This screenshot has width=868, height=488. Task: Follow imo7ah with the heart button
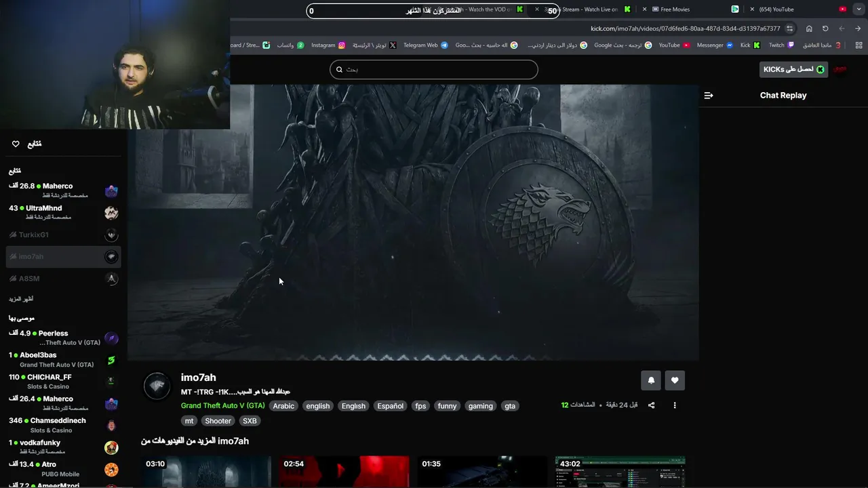click(x=675, y=380)
